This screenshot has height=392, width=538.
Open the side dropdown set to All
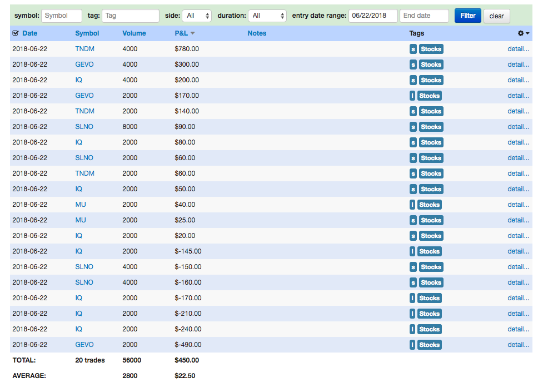pyautogui.click(x=197, y=16)
